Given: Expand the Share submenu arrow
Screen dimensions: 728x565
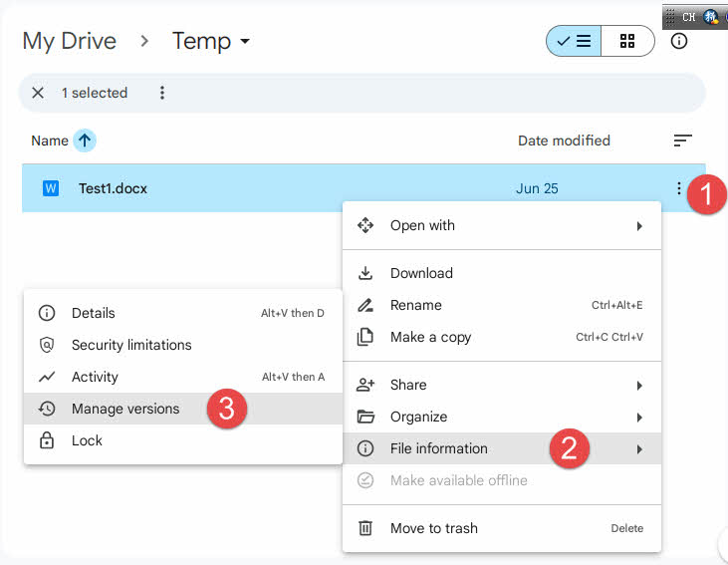Looking at the screenshot, I should [639, 386].
